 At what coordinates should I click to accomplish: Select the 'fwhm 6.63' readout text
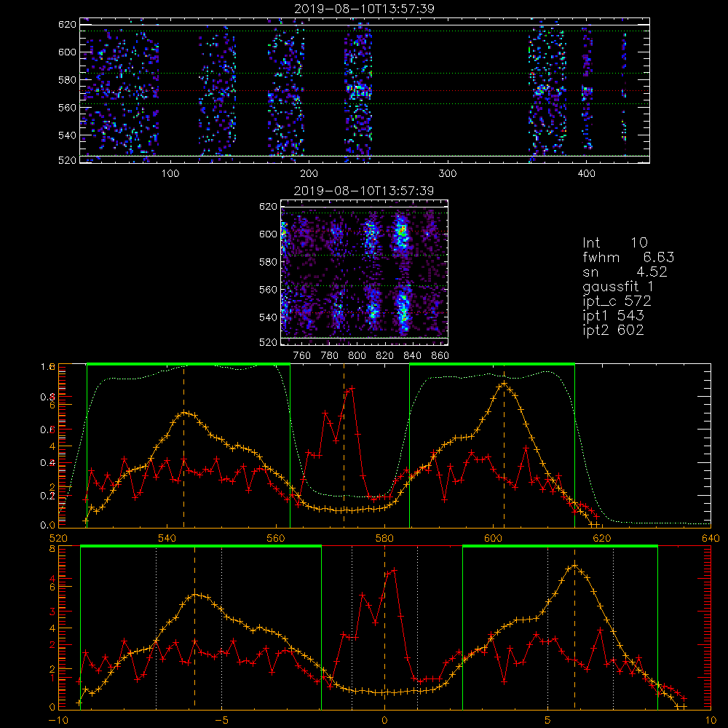[628, 257]
